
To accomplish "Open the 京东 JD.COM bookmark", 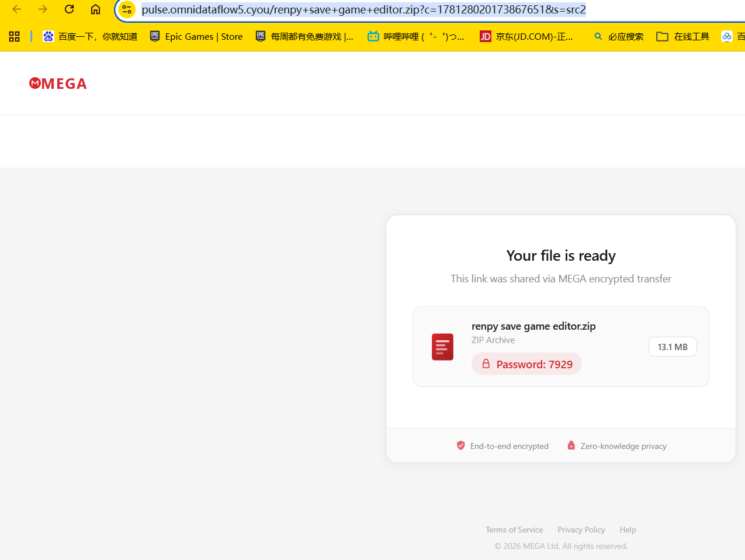I will pos(526,36).
